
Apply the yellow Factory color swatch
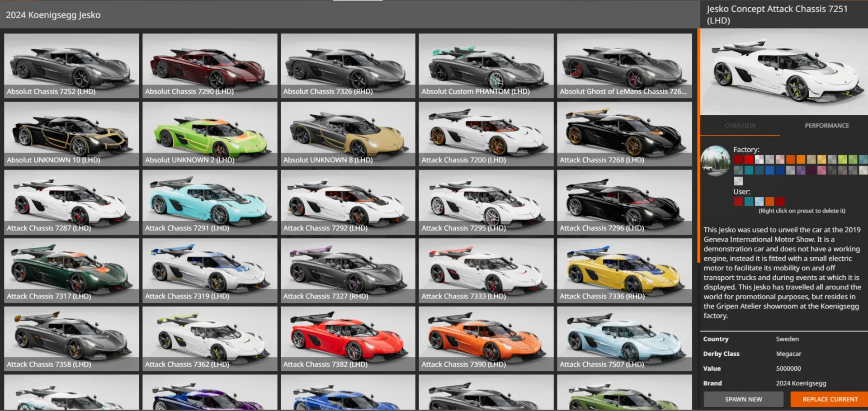pyautogui.click(x=822, y=159)
